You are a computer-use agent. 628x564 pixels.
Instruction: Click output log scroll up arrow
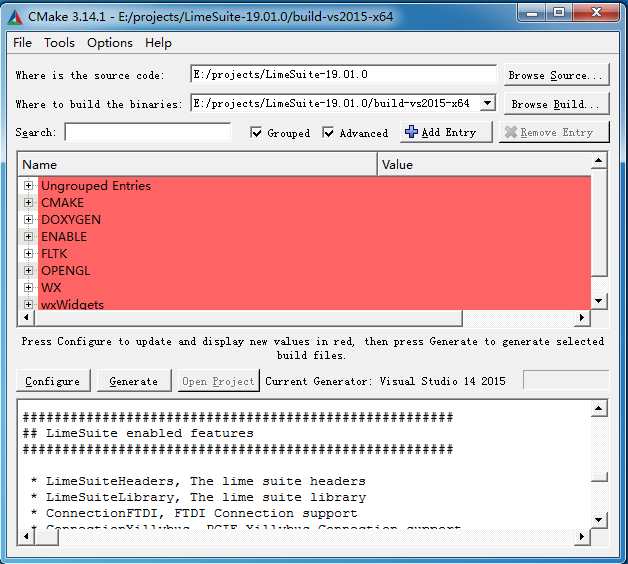coord(599,408)
